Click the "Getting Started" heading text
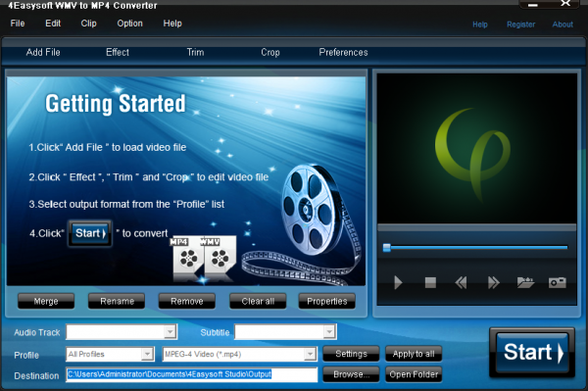This screenshot has width=588, height=391. [115, 104]
